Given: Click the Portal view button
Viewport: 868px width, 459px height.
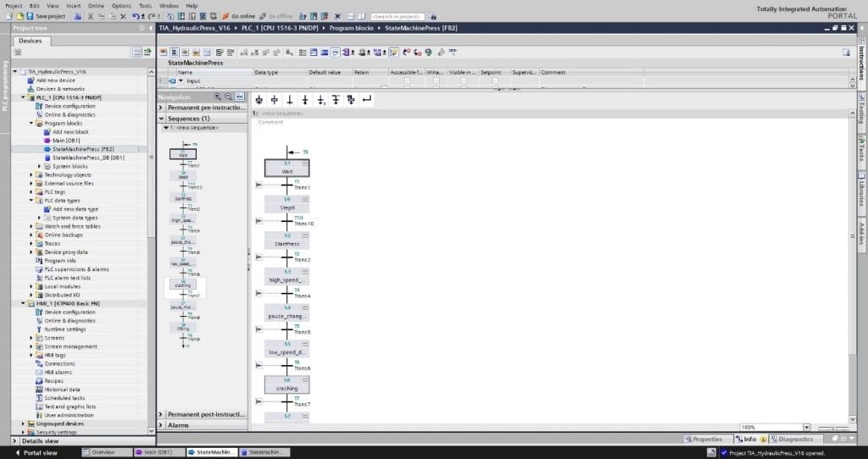Looking at the screenshot, I should [36, 452].
